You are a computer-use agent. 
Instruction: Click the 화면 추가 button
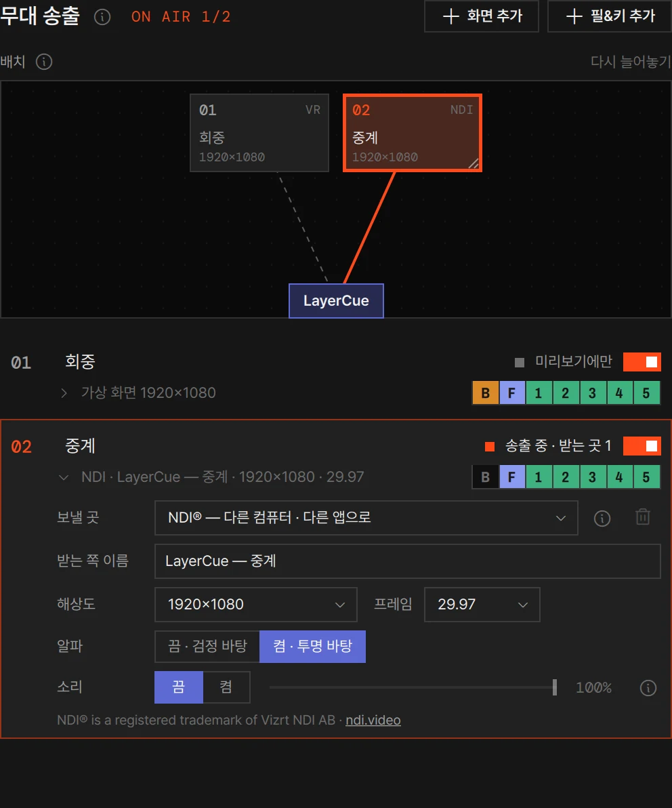(482, 16)
